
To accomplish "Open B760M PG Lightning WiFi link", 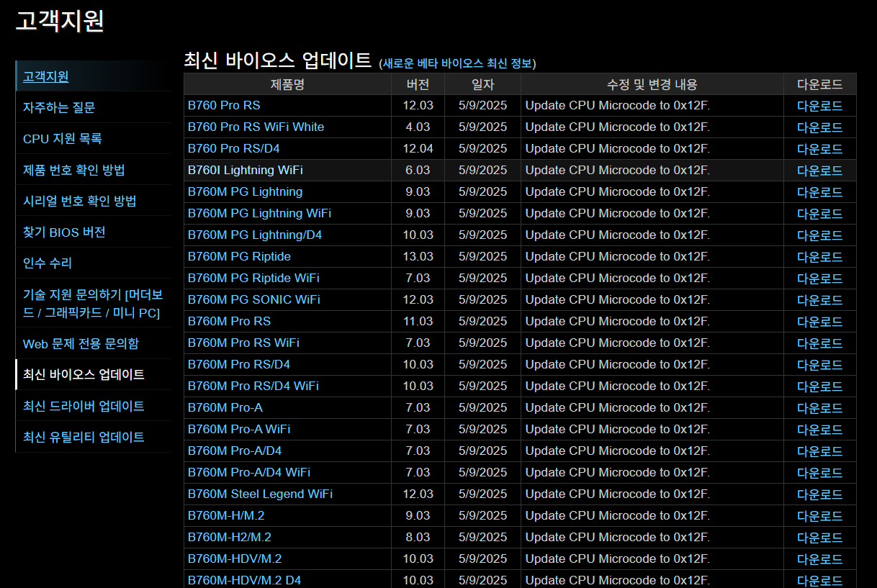I will tap(259, 213).
